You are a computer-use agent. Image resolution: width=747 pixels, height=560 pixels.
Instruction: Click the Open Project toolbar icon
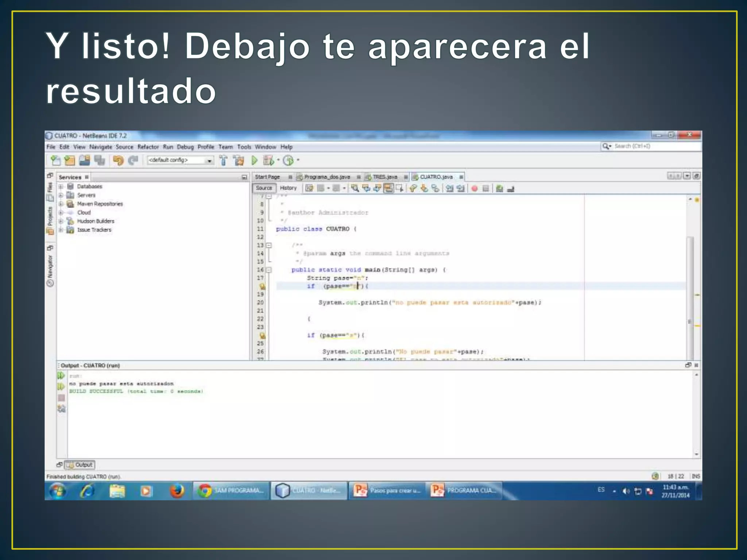click(x=85, y=160)
